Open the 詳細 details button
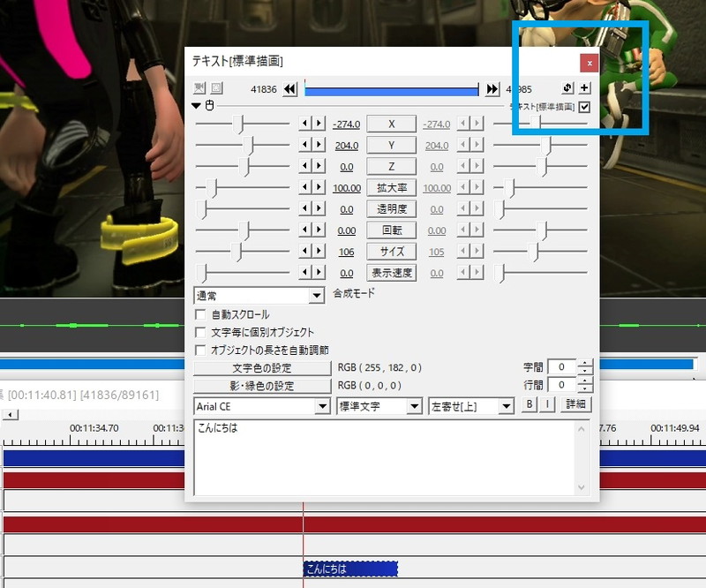Viewport: 706px width, 588px height. point(576,404)
